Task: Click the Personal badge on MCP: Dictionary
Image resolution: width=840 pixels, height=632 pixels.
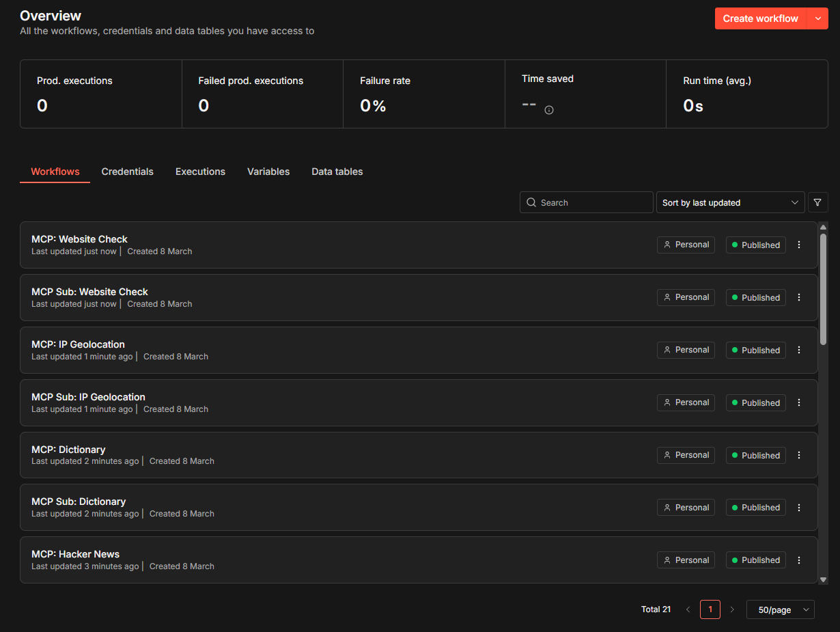Action: point(686,455)
